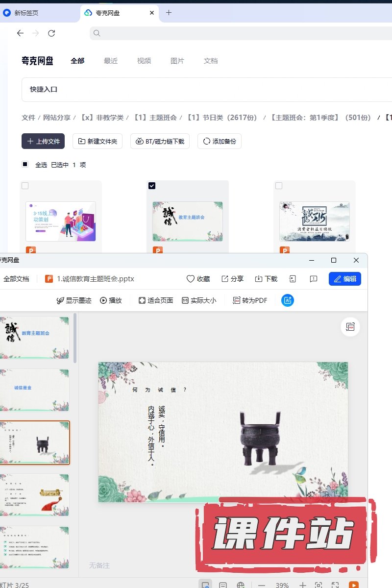Toggle the 全选 select-all checkbox
The height and width of the screenshot is (588, 392).
pos(25,165)
